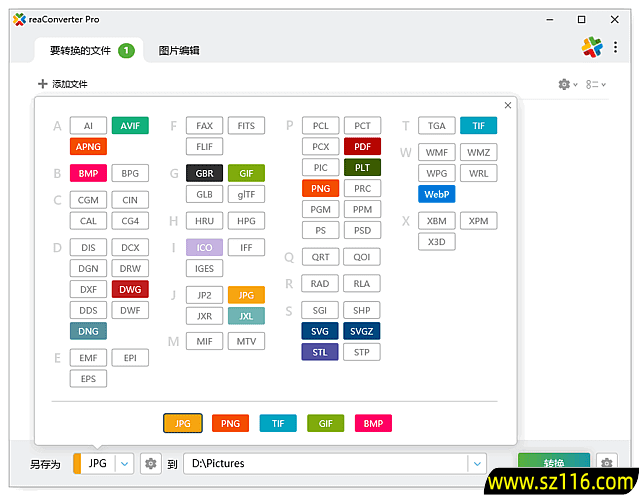
Task: Pick the orange JPG quick-format swatch at bottom
Action: pyautogui.click(x=183, y=423)
